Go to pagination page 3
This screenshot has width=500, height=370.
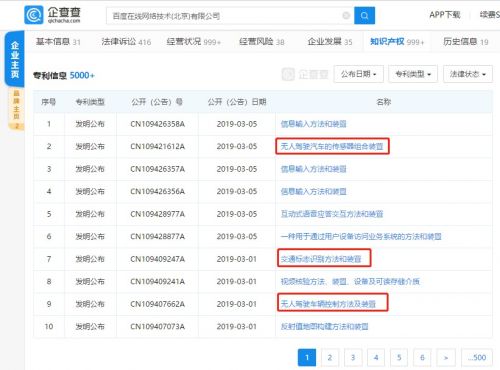coord(353,358)
